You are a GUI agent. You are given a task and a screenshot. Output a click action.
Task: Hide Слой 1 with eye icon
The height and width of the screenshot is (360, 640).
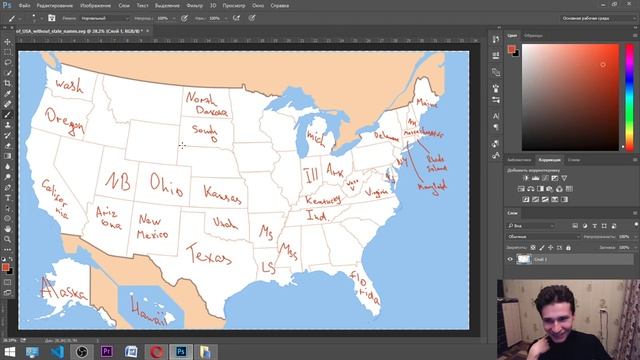[x=510, y=259]
